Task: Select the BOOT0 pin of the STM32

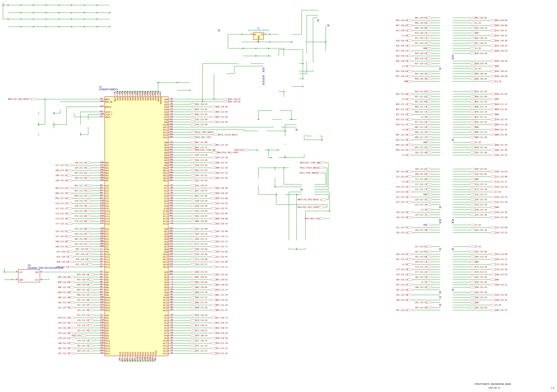Action: point(108,107)
